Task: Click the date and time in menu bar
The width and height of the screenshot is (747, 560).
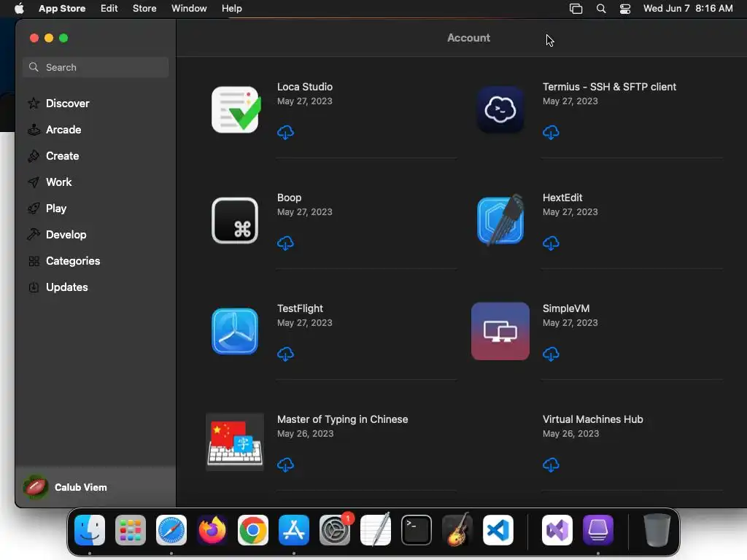Action: (x=688, y=8)
